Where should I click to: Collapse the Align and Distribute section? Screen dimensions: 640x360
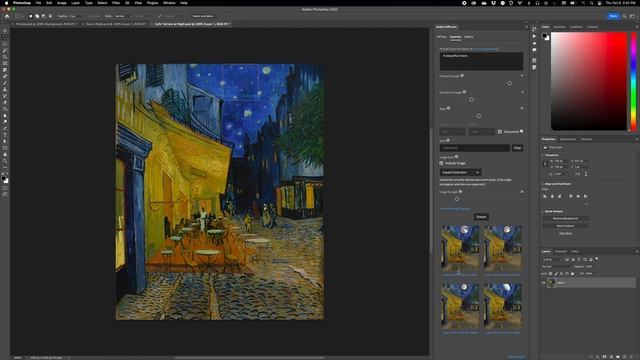click(x=543, y=184)
